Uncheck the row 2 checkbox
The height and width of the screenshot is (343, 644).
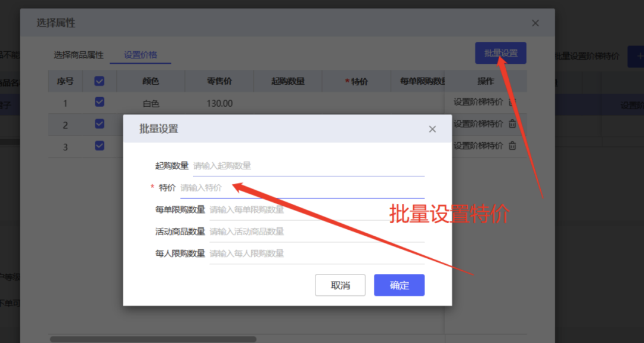pyautogui.click(x=100, y=123)
